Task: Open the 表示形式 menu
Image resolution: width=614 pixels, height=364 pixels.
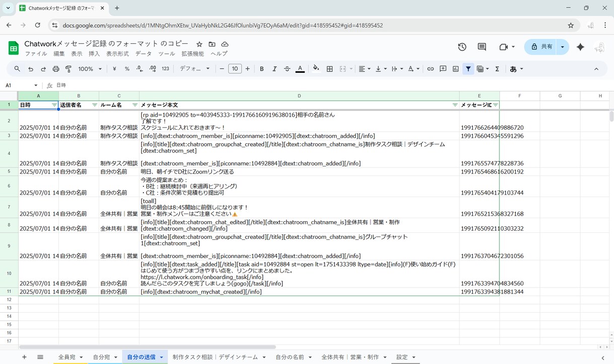Action: click(x=117, y=54)
